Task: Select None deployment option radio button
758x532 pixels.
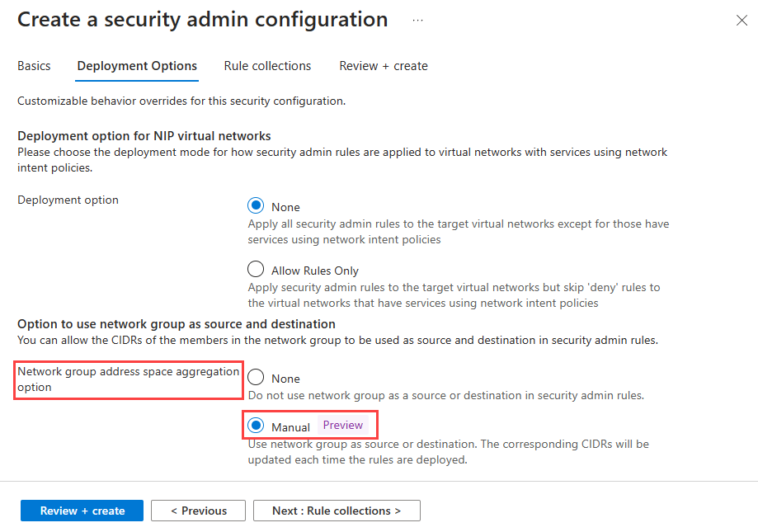Action: point(256,206)
